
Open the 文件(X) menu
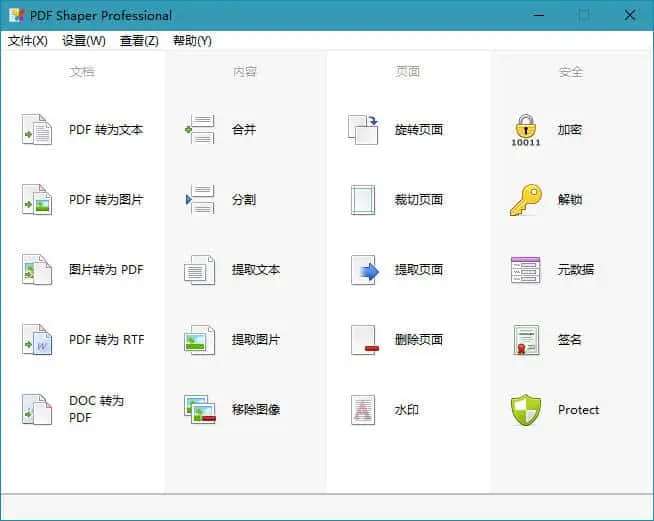(28, 41)
